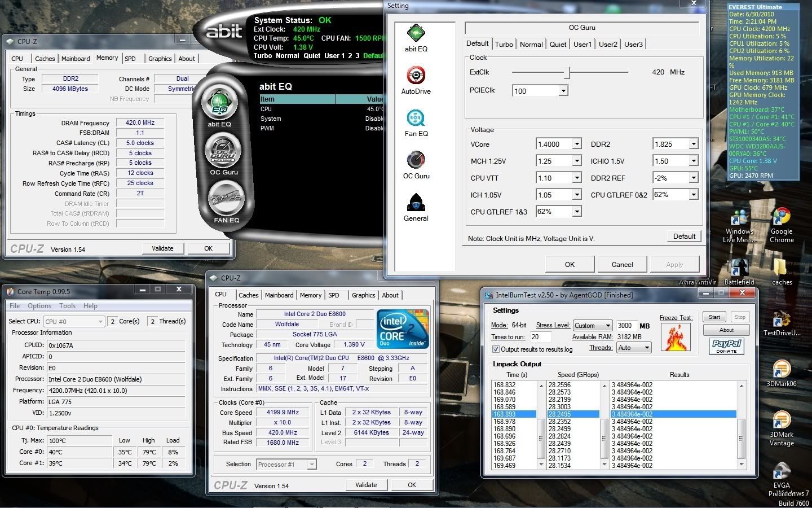812x508 pixels.
Task: Open the Google Chrome desktop shortcut
Action: (x=782, y=217)
